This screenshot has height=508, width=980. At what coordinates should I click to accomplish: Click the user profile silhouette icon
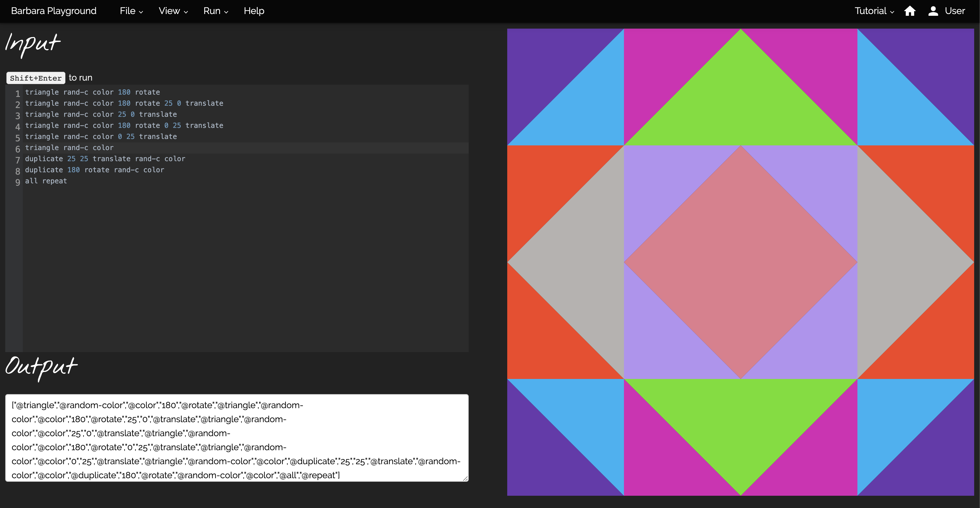tap(933, 11)
